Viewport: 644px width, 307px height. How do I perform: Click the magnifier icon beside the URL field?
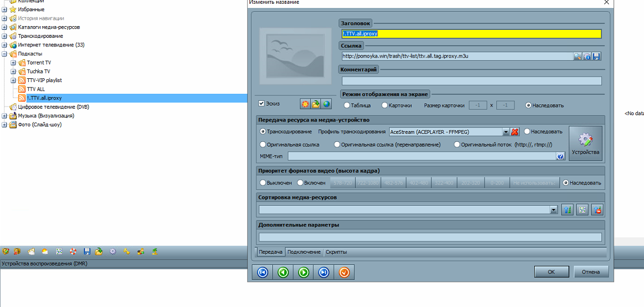coord(577,56)
